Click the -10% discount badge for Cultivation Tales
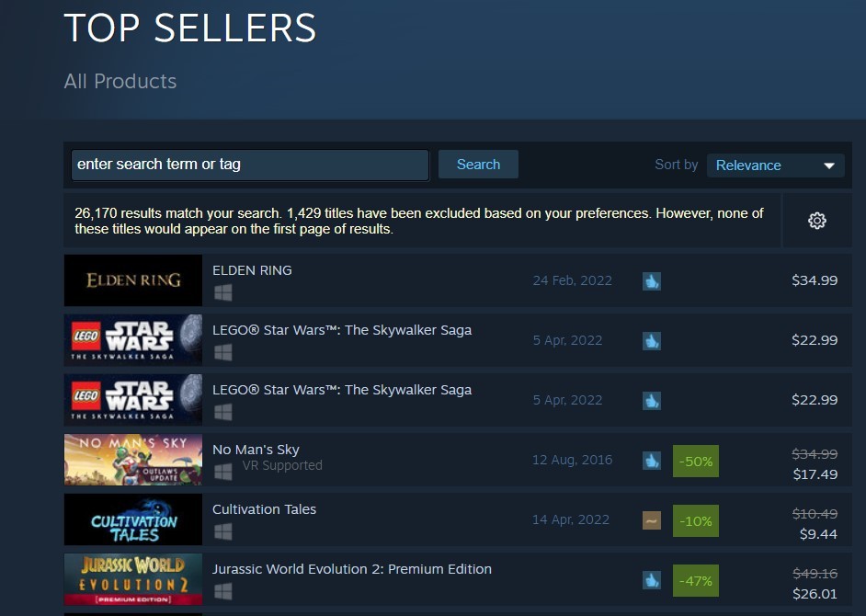 click(x=696, y=520)
